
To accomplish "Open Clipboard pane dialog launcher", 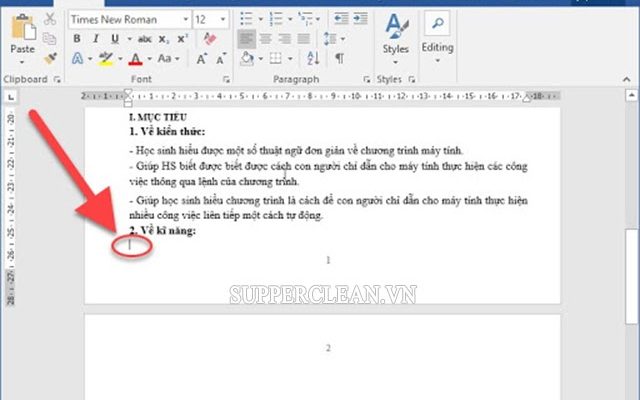I will [57, 80].
